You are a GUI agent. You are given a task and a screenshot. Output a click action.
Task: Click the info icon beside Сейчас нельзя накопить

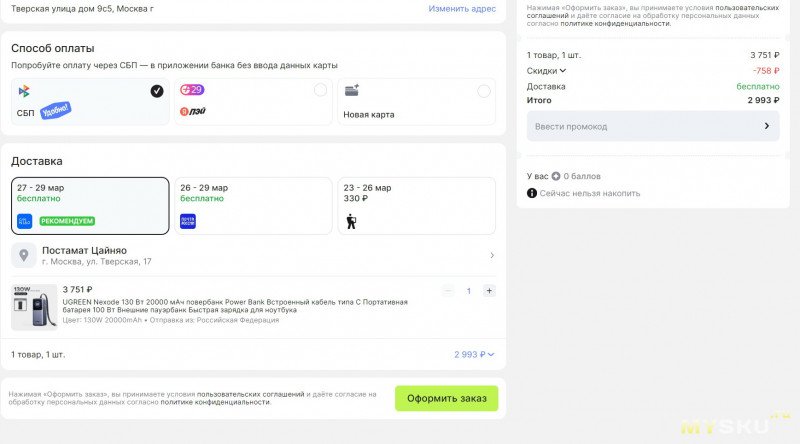[531, 193]
